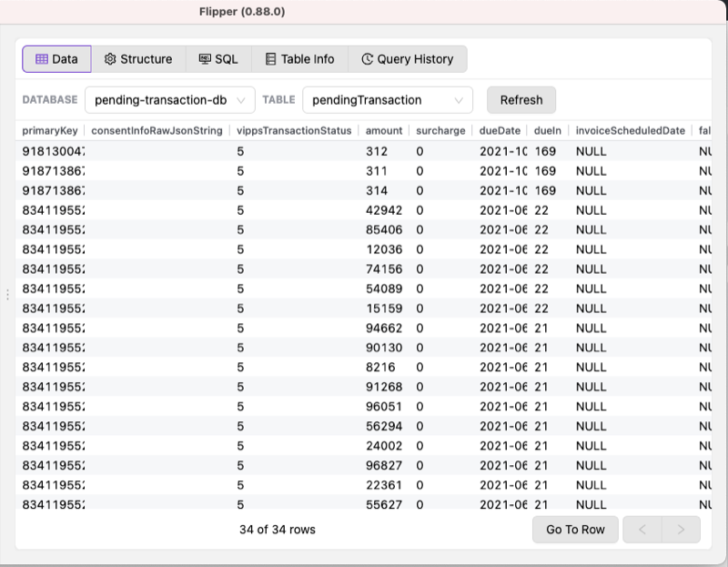Switch to the Structure tab
The height and width of the screenshot is (567, 728).
[x=138, y=58]
